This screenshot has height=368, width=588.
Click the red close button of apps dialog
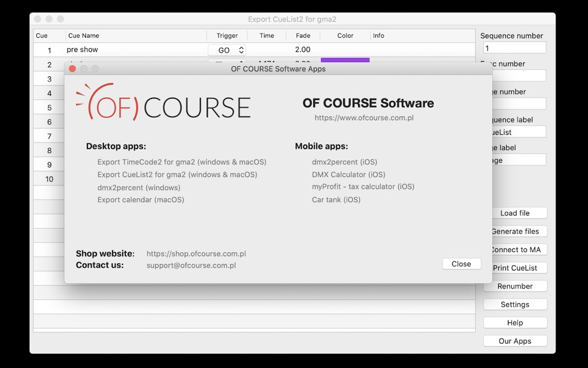[x=72, y=69]
